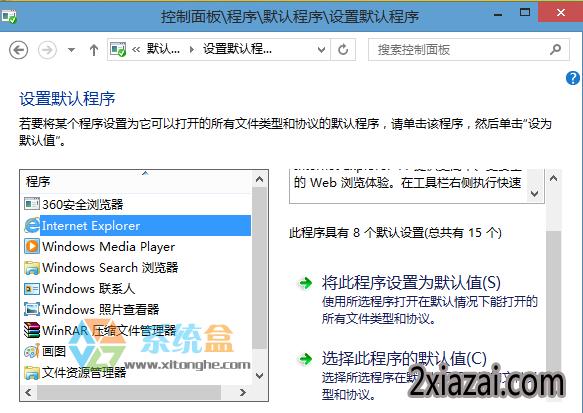Image resolution: width=583 pixels, height=413 pixels.
Task: Open the recent locations dropdown arrow
Action: [x=71, y=49]
